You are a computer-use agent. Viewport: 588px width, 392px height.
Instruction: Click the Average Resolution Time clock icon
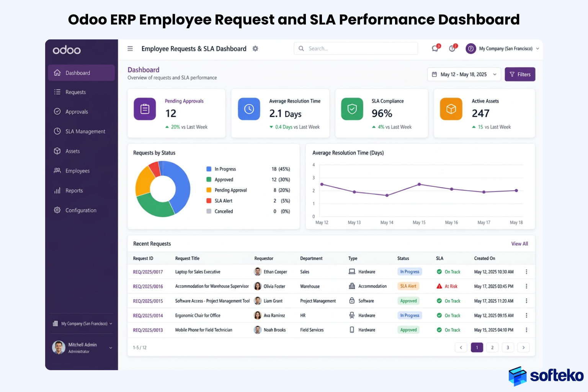249,109
